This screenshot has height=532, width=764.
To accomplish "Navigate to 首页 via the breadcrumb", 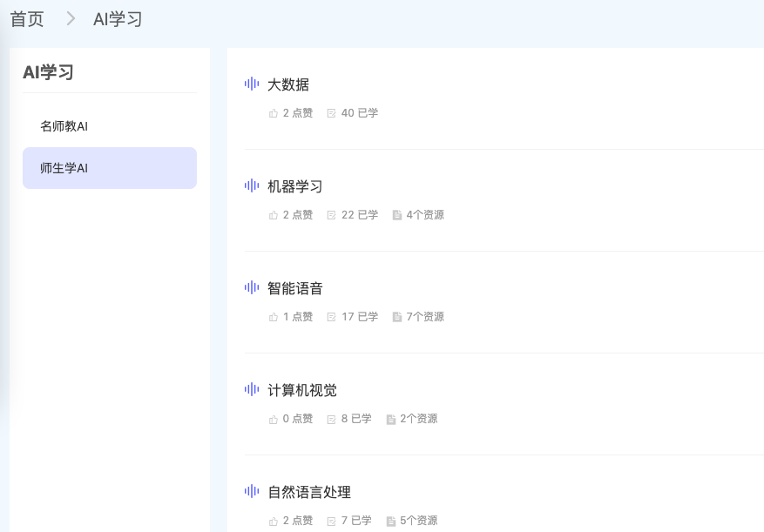I will [28, 18].
